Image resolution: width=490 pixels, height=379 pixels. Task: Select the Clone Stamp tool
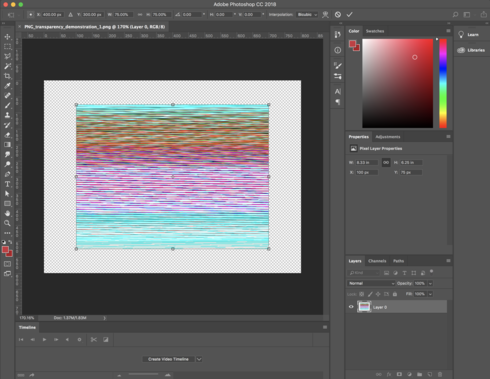(x=7, y=115)
